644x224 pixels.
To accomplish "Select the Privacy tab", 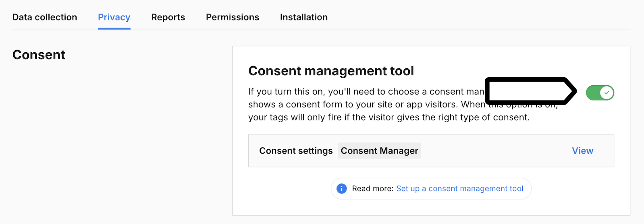I will pyautogui.click(x=114, y=17).
